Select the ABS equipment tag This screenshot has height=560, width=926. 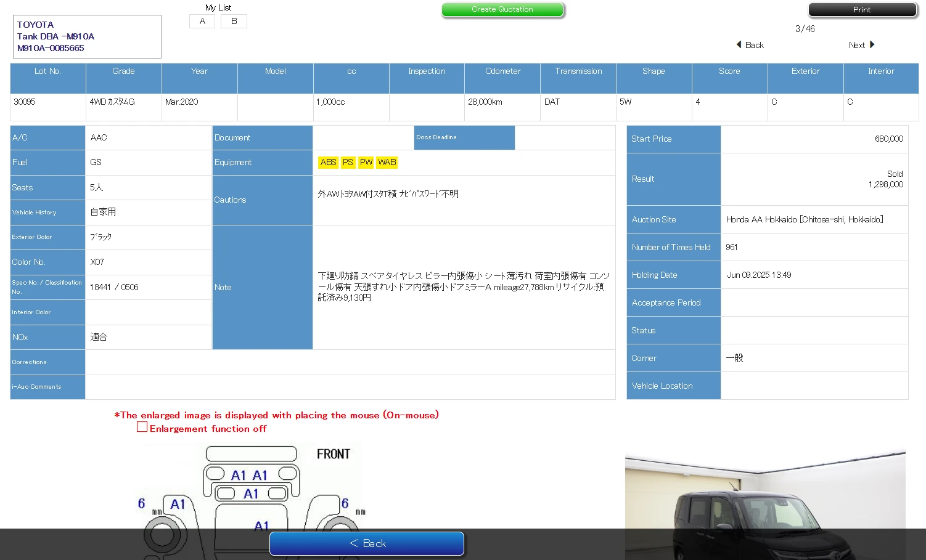click(x=328, y=163)
